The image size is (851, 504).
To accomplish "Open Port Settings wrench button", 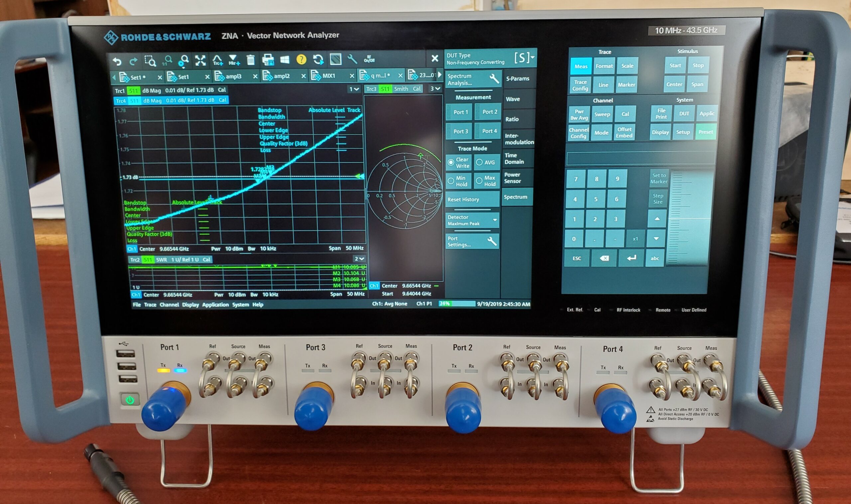I will click(x=472, y=241).
